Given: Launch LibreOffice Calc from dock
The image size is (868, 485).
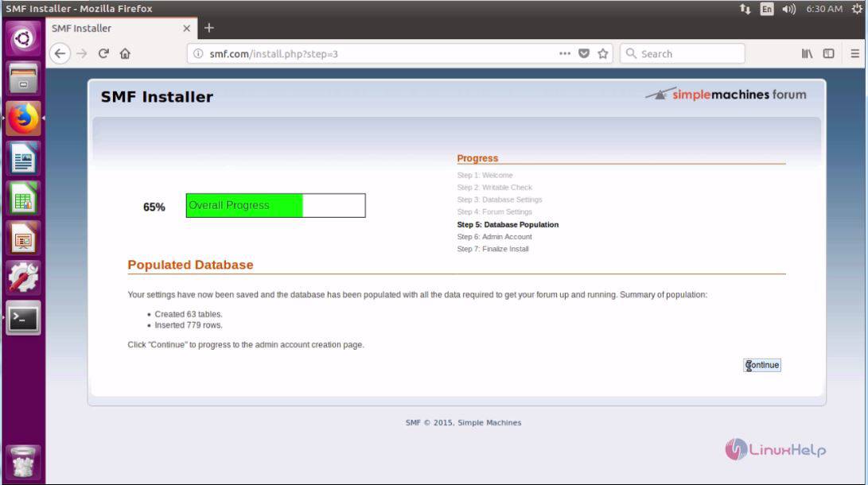Looking at the screenshot, I should [x=23, y=198].
